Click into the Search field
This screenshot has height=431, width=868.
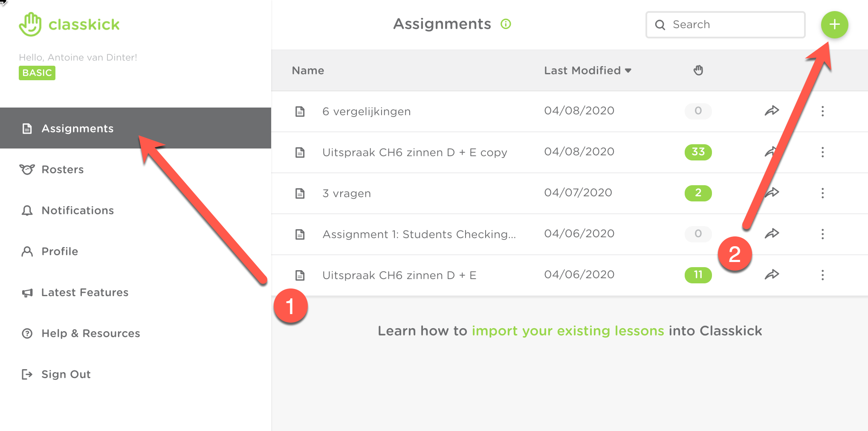(725, 25)
